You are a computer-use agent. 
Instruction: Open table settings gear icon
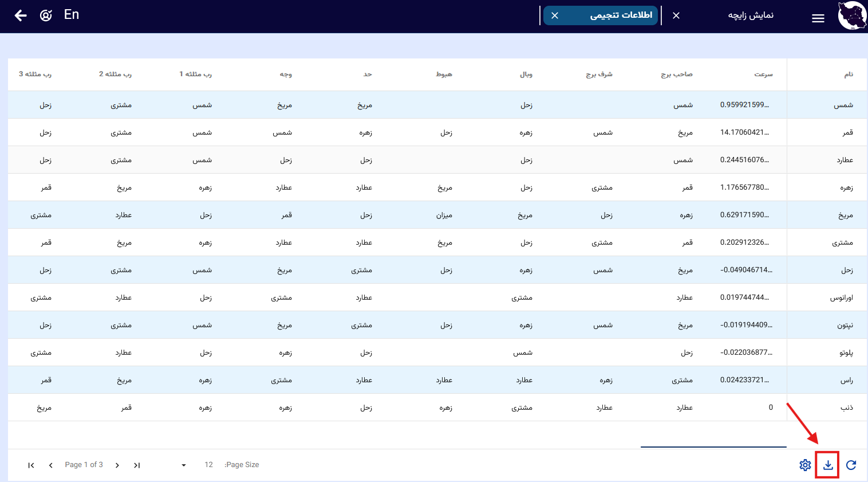805,465
